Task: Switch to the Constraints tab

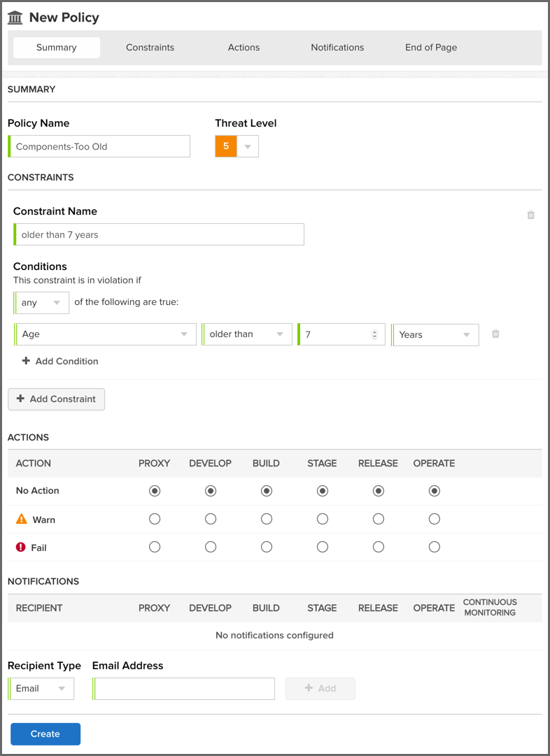Action: [150, 48]
